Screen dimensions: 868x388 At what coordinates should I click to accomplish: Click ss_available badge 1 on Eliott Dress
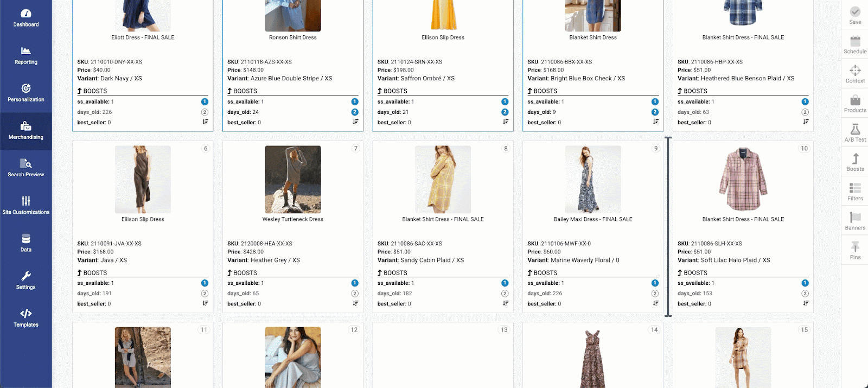click(x=205, y=101)
